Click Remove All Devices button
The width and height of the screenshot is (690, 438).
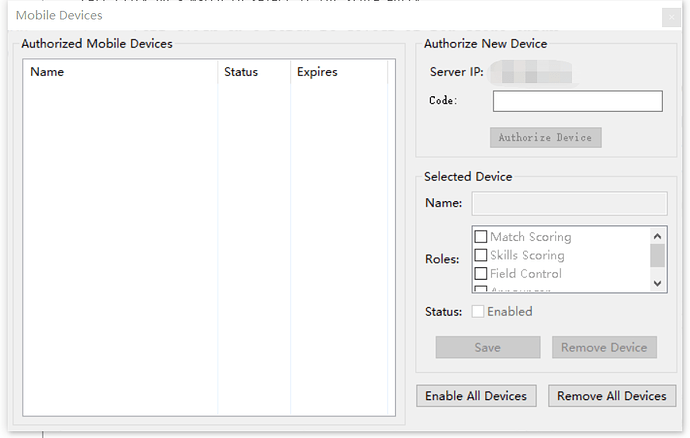(x=611, y=396)
